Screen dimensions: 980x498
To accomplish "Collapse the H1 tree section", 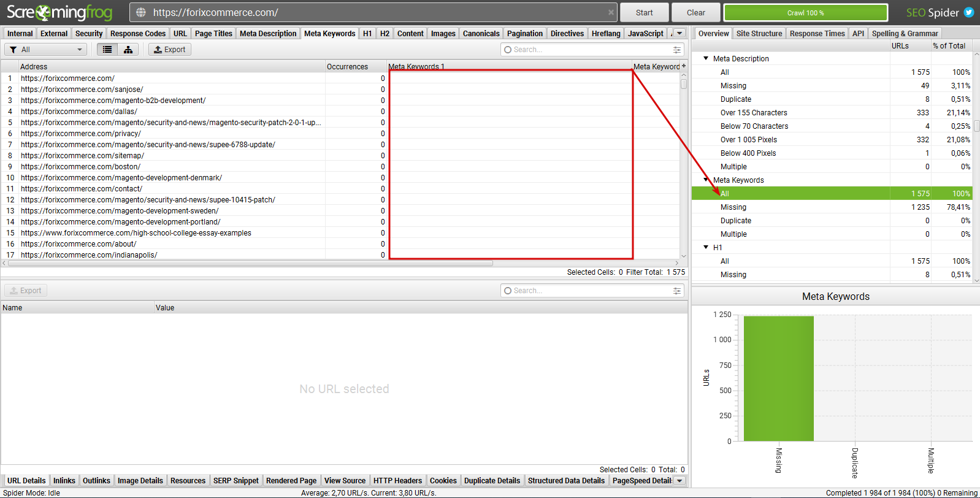I will (x=706, y=247).
